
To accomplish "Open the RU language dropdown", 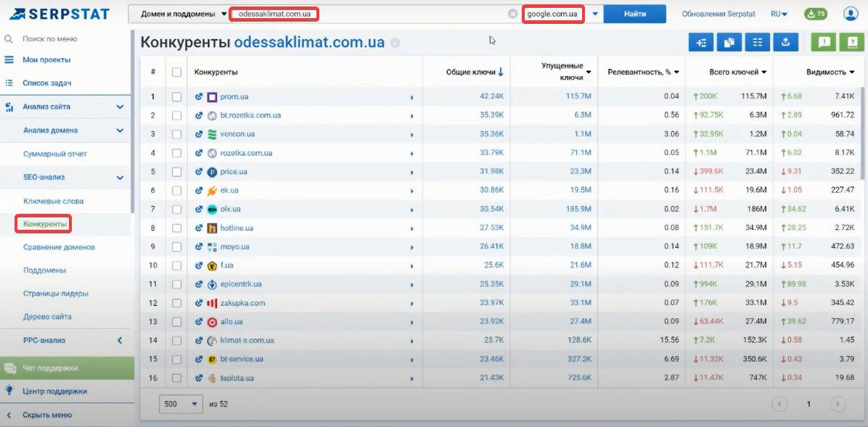I will (779, 14).
